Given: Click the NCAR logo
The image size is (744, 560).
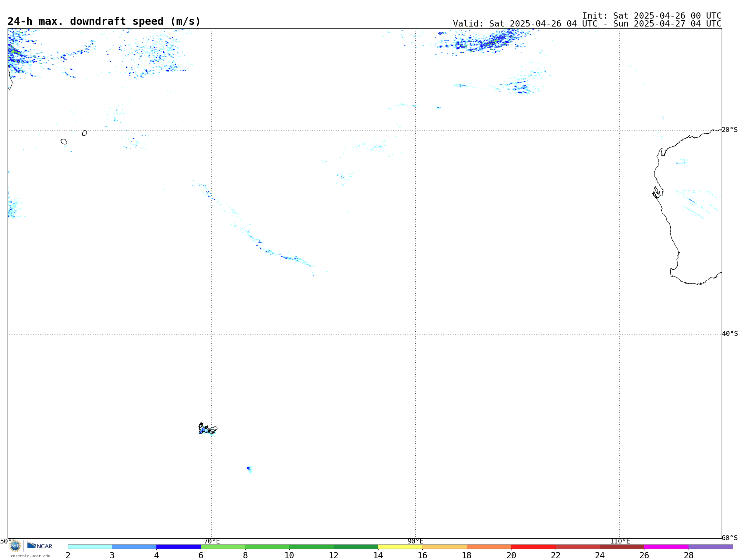Looking at the screenshot, I should (x=40, y=546).
